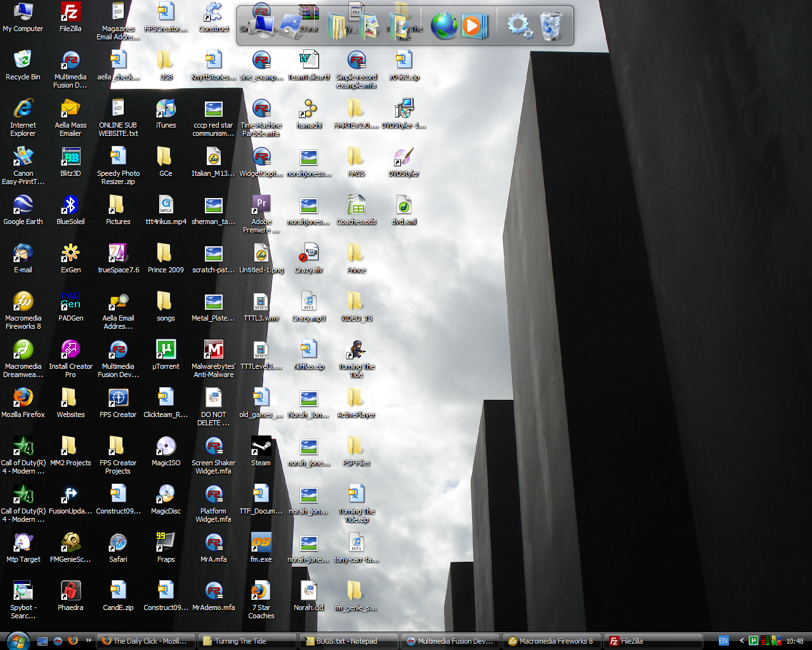Open the Malwarebytes' Anti-Malware icon

pos(214,359)
